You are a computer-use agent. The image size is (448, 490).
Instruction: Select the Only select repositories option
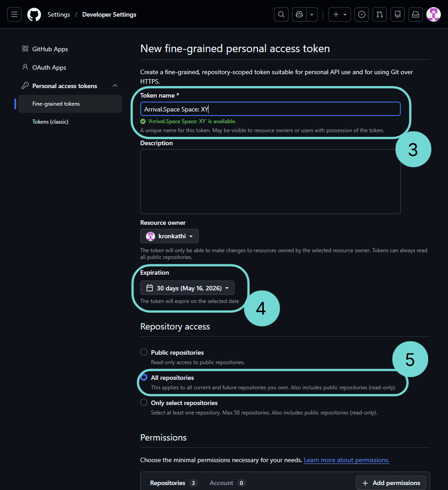coord(144,403)
